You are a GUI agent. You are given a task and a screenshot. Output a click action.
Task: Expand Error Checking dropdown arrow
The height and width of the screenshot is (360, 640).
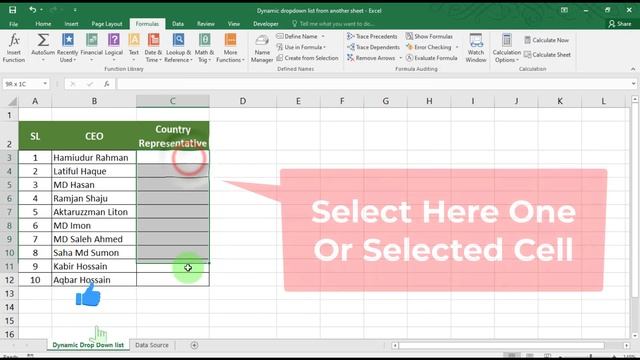click(x=457, y=47)
